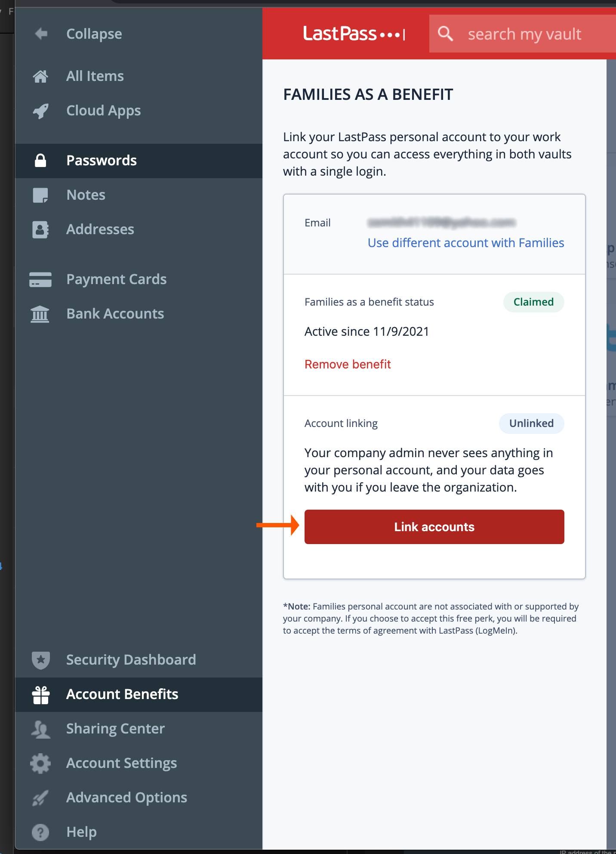Select All Items from sidebar
616x854 pixels.
tap(95, 76)
